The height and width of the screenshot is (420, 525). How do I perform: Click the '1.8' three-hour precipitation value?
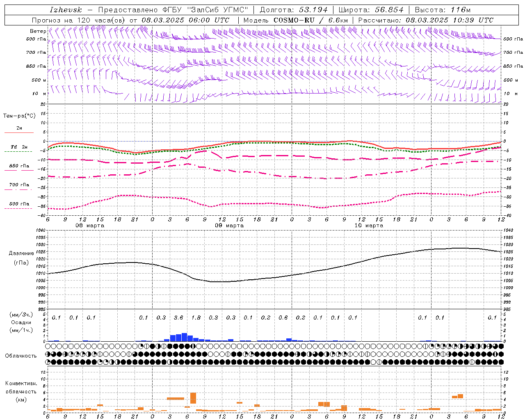click(x=196, y=317)
